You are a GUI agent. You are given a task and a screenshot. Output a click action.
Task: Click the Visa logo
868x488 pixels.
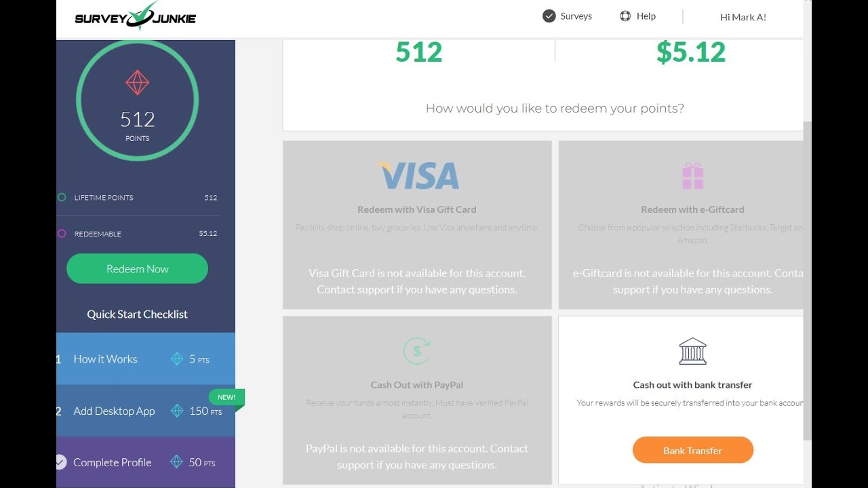(418, 176)
